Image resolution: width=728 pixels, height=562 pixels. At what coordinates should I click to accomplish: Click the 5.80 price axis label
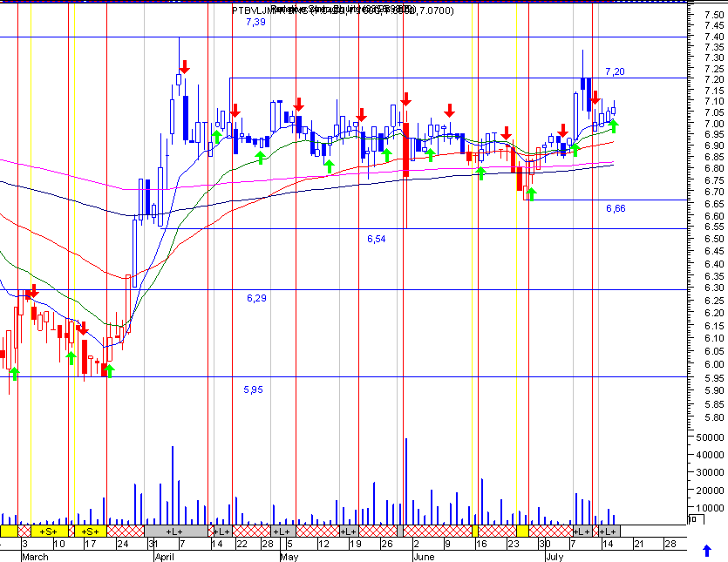[714, 417]
